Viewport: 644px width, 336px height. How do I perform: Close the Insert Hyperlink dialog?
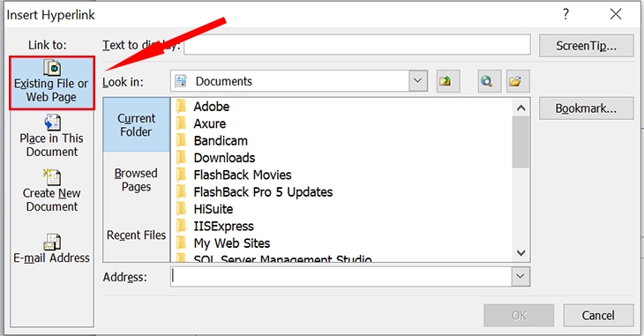click(x=616, y=14)
